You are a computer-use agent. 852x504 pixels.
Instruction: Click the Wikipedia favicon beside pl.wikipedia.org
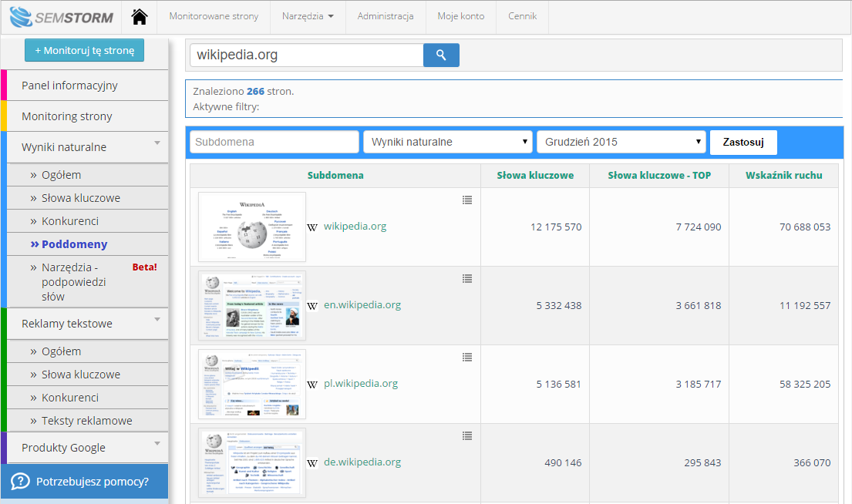coord(312,385)
